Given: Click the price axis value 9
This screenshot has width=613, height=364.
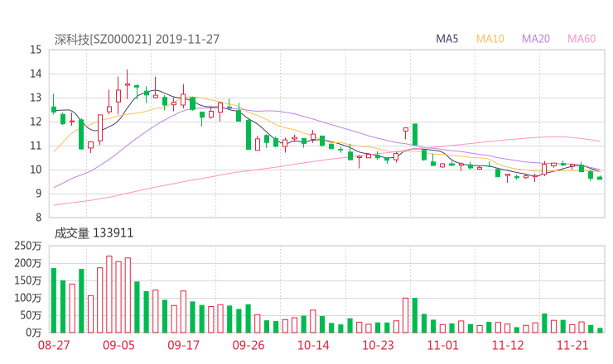Looking at the screenshot, I should [x=38, y=194].
